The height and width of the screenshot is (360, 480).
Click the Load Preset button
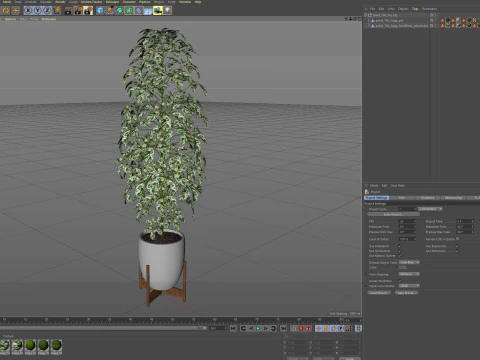tap(379, 293)
